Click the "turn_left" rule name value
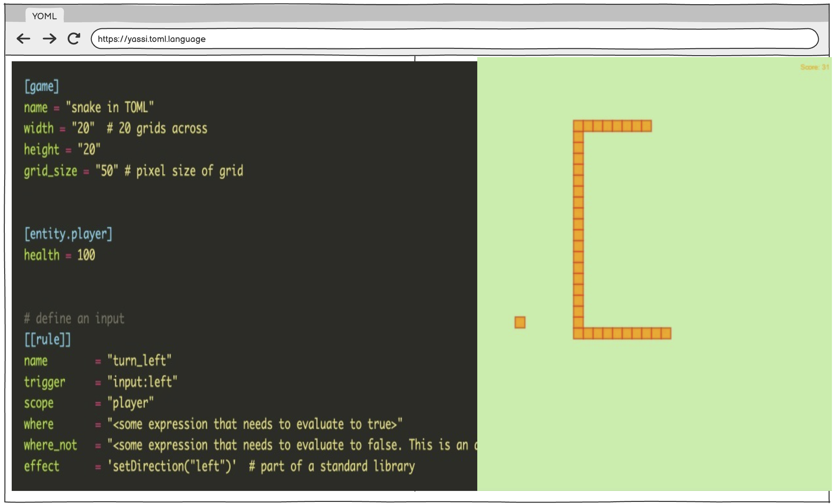834x504 pixels. pyautogui.click(x=139, y=360)
